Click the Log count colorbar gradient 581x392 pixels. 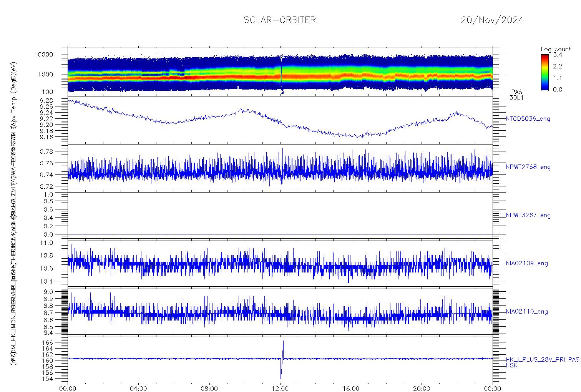pos(544,72)
